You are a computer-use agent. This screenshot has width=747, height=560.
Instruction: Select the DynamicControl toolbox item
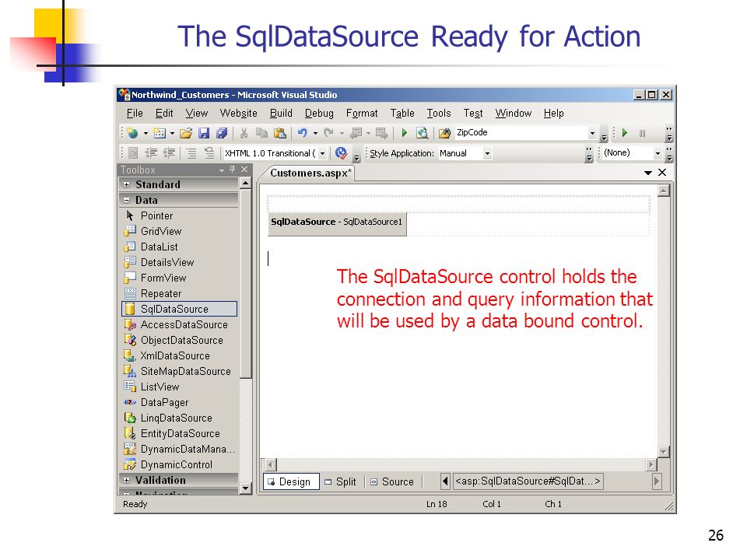tap(180, 464)
